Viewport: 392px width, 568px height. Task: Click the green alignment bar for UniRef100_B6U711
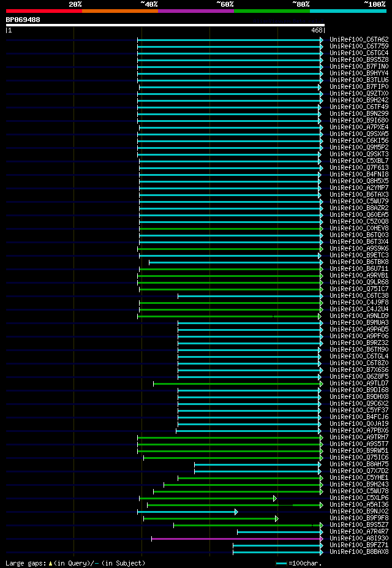(231, 269)
